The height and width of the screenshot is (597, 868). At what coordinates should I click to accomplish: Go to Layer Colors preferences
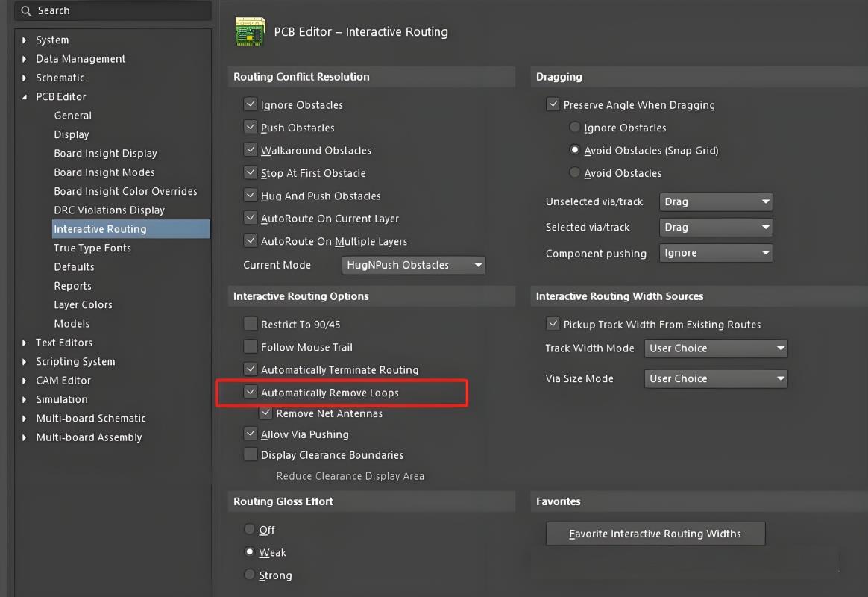pos(83,305)
